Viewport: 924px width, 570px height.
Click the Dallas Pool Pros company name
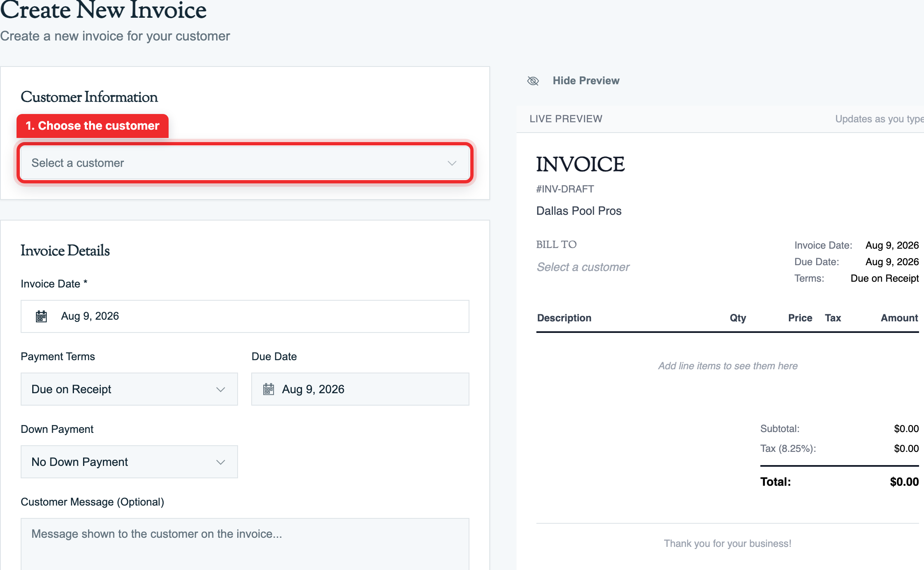(x=579, y=211)
